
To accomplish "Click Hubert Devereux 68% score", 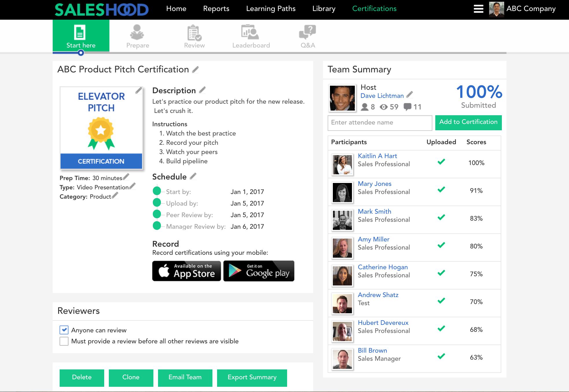I will (x=476, y=329).
